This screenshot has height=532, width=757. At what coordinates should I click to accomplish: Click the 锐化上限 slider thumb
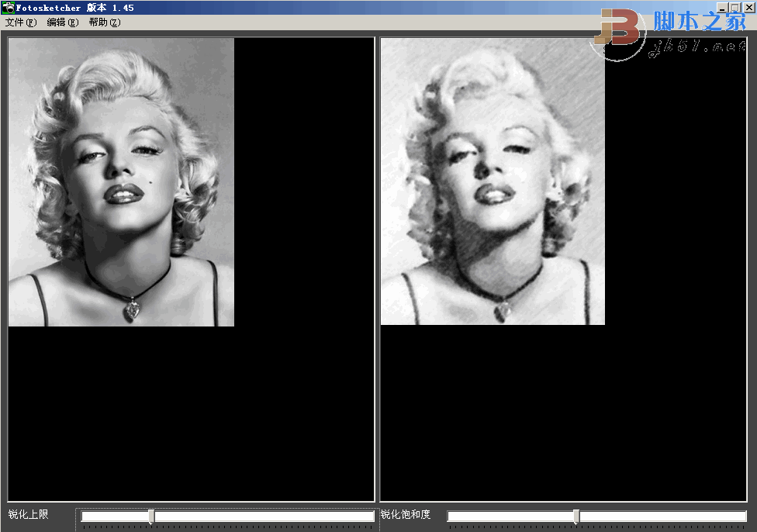point(151,516)
